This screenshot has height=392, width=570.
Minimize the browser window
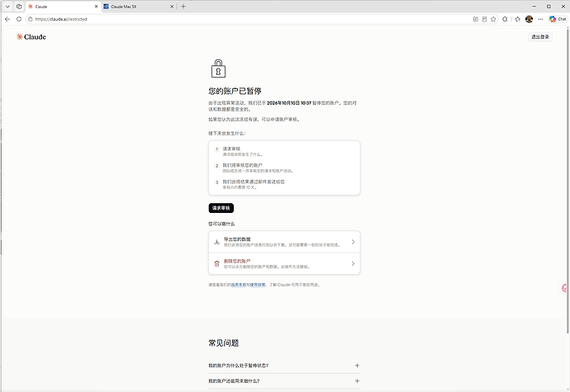(534, 6)
